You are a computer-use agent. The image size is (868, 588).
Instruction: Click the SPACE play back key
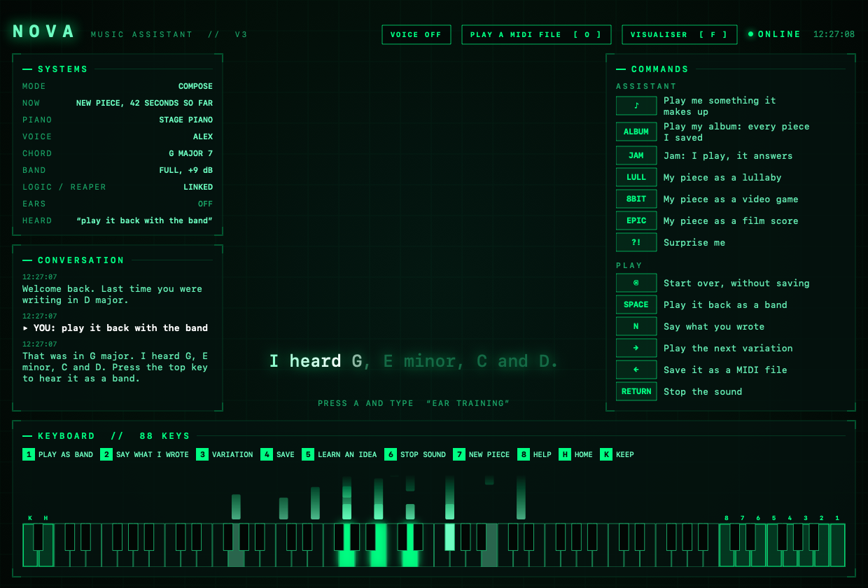(636, 304)
